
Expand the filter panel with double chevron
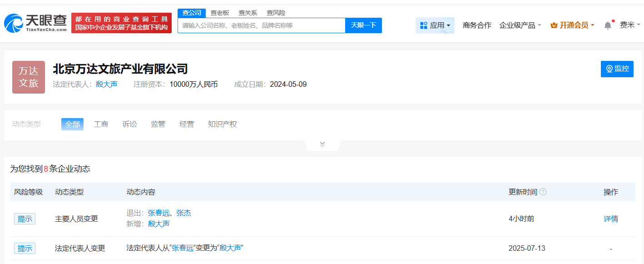click(x=322, y=144)
